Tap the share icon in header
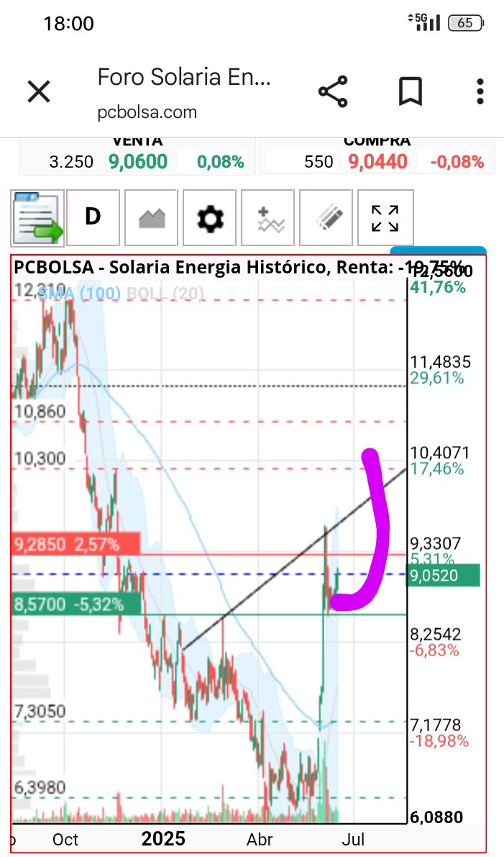This screenshot has height=857, width=504. point(333,91)
